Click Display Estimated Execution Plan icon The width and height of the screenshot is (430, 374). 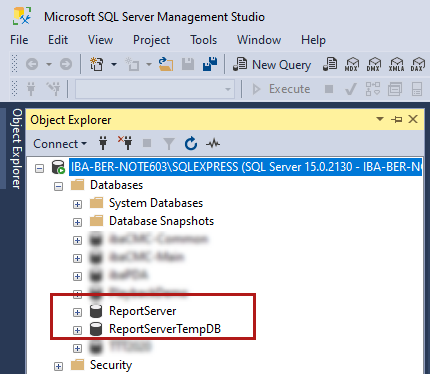[373, 89]
